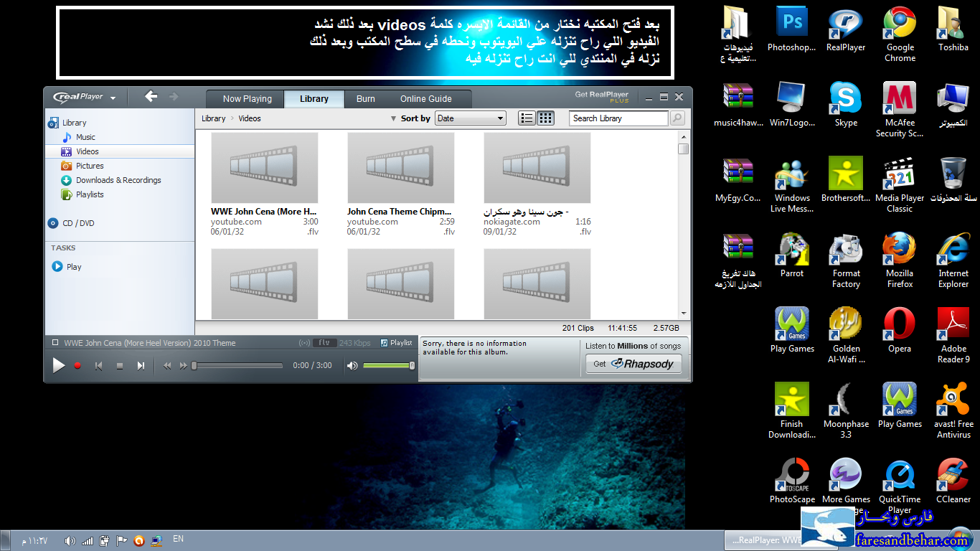This screenshot has width=980, height=551.
Task: Open Playlist from the player bar
Action: coord(396,343)
